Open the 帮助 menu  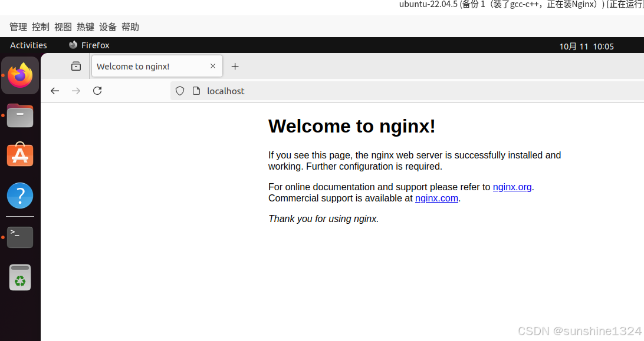[x=130, y=27]
